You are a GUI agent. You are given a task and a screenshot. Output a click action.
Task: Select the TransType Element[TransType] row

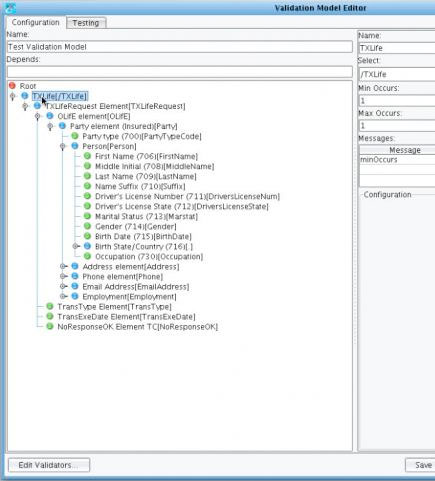coord(114,306)
